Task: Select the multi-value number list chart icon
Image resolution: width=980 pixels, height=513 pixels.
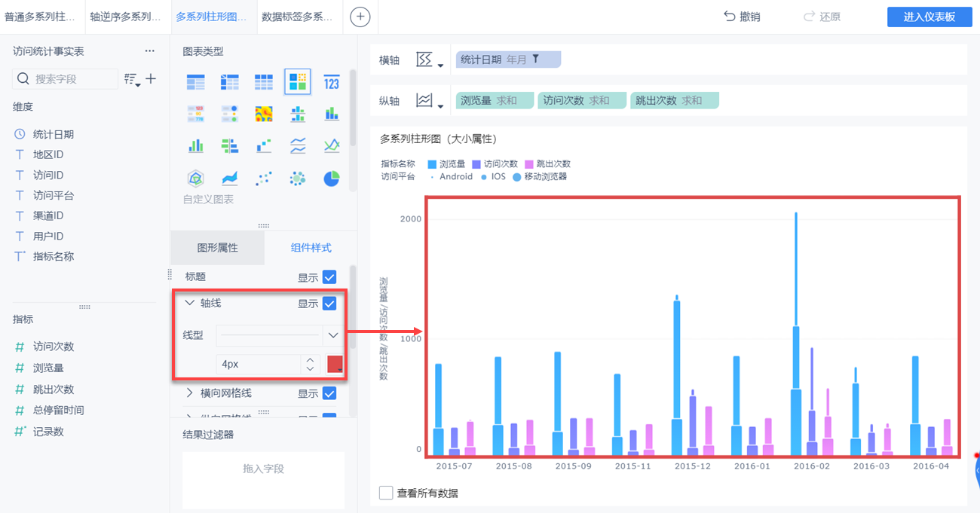Action: pos(196,114)
